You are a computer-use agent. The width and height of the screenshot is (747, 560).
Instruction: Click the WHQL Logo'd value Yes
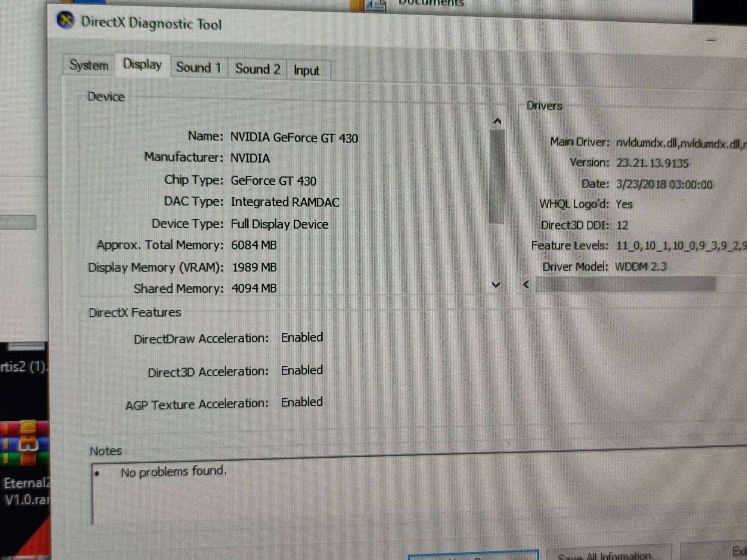(624, 204)
